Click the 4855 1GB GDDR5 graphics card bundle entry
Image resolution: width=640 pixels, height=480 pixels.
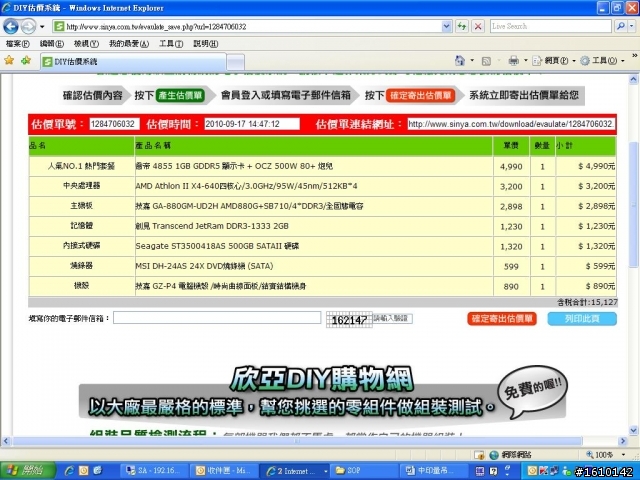coord(234,166)
